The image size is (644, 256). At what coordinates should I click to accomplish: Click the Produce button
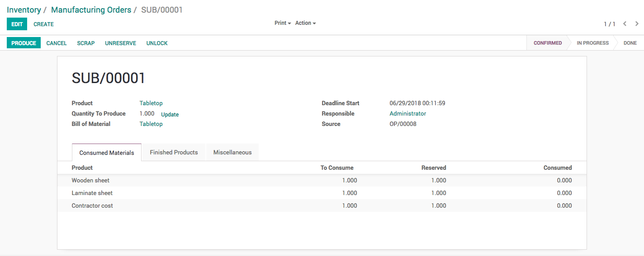(24, 43)
